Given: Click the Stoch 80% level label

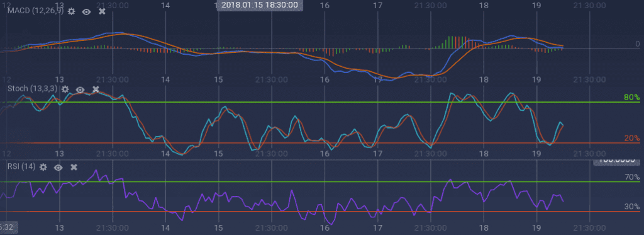Looking at the screenshot, I should [x=631, y=98].
